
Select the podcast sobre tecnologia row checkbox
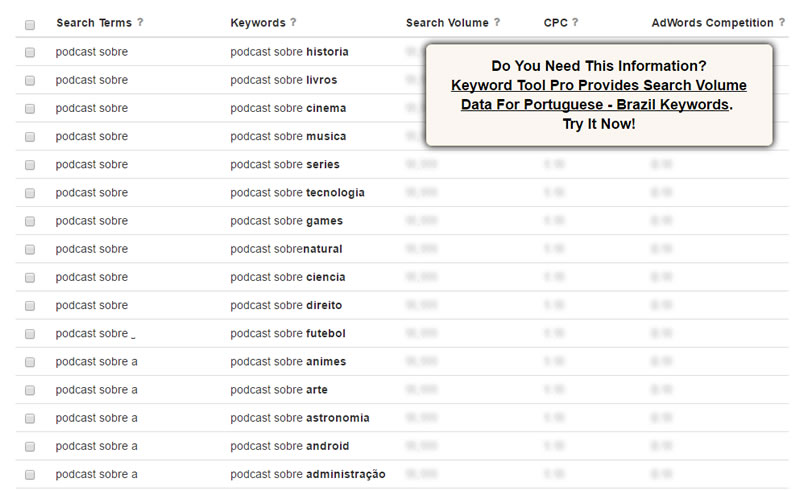30,193
